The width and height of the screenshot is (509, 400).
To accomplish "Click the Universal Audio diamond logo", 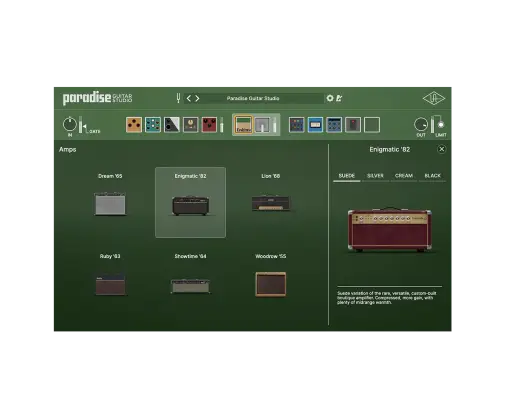I will tap(434, 98).
